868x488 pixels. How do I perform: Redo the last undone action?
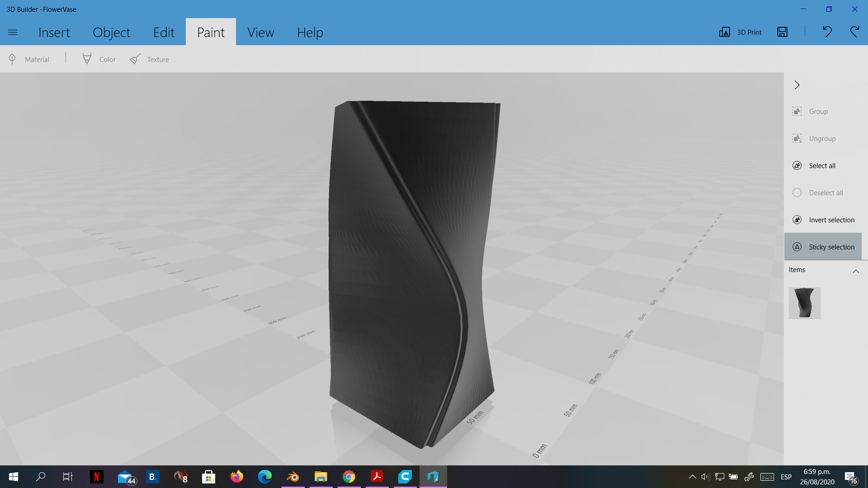[x=854, y=32]
